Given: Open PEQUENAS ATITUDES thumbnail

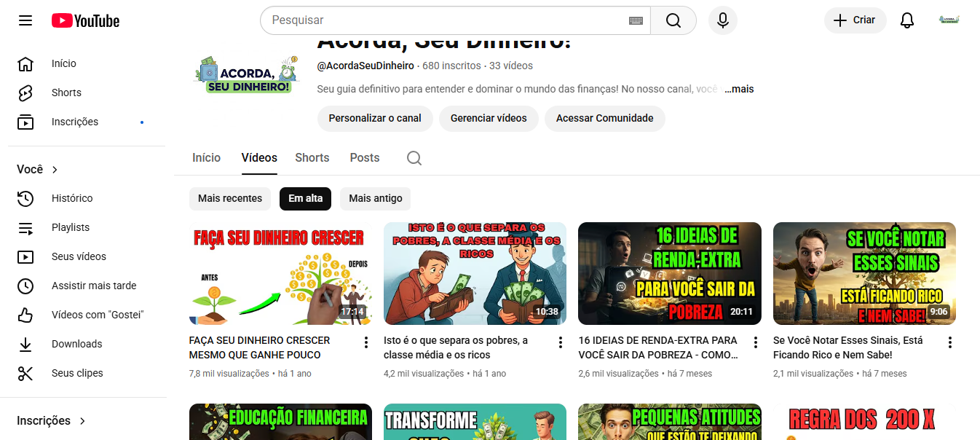Looking at the screenshot, I should (x=670, y=422).
